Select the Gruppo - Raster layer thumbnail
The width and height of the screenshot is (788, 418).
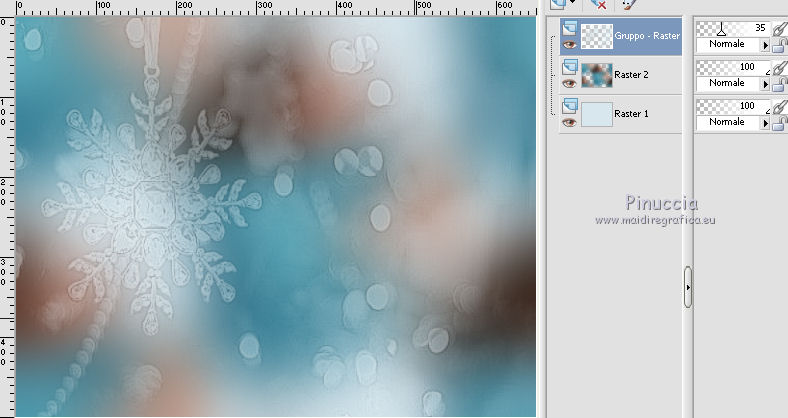click(597, 36)
